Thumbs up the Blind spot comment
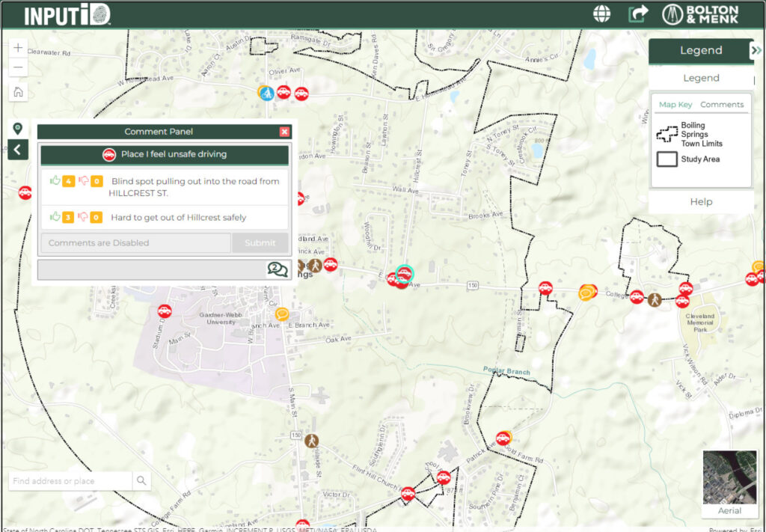This screenshot has height=532, width=766. pyautogui.click(x=55, y=181)
